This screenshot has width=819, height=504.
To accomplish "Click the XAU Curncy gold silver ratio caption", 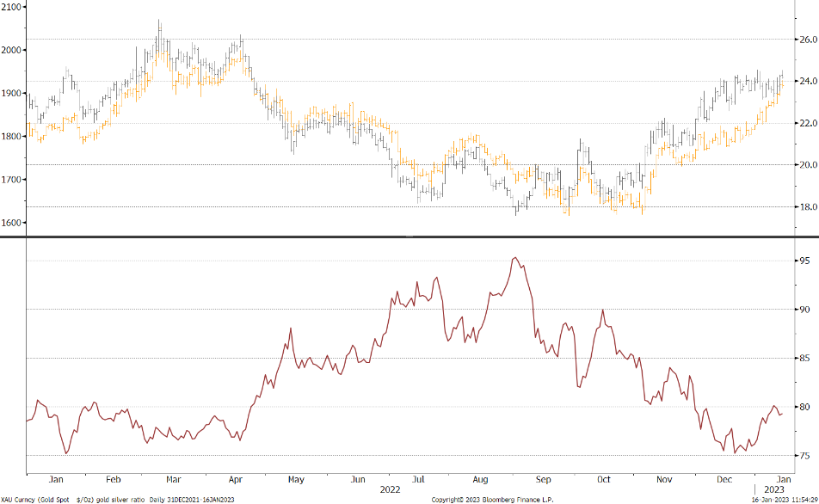I will pos(118,500).
